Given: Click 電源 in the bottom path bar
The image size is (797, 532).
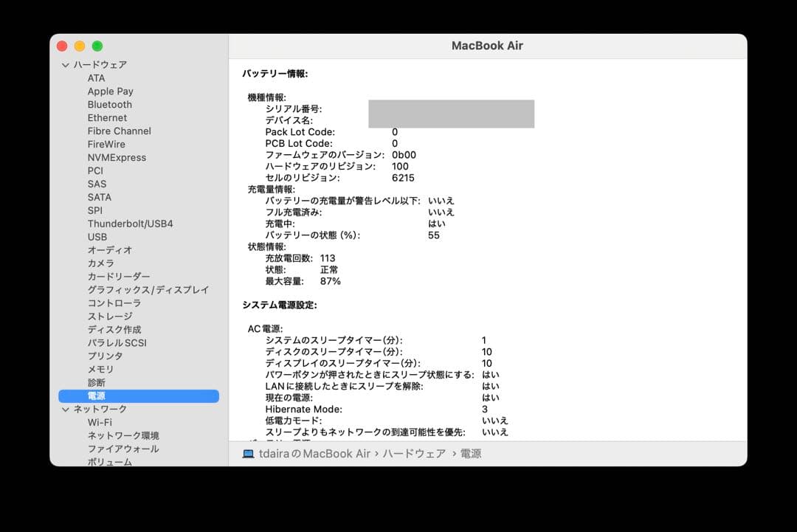Looking at the screenshot, I should tap(471, 454).
